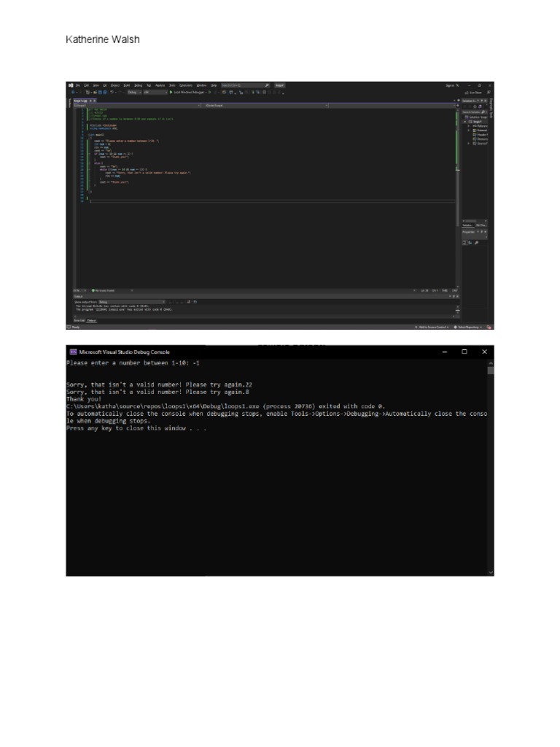Image resolution: width=560 pixels, height=747 pixels.
Task: Close the Output panel
Action: pyautogui.click(x=457, y=296)
